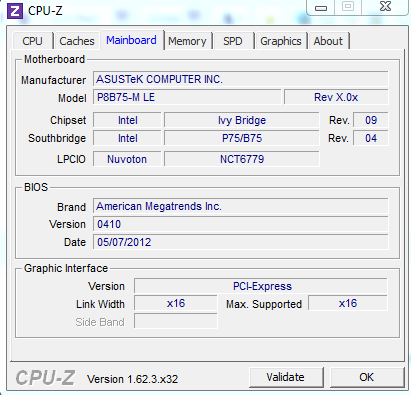Click the PCI-Express version field
The height and width of the screenshot is (395, 411).
[261, 286]
